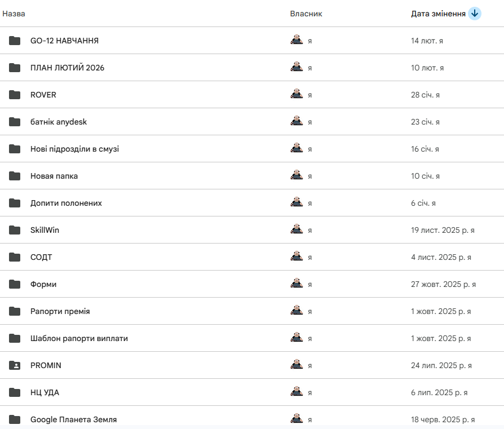This screenshot has width=504, height=429.
Task: Select the Нові підрозділи в смузі folder
Action: [x=74, y=149]
